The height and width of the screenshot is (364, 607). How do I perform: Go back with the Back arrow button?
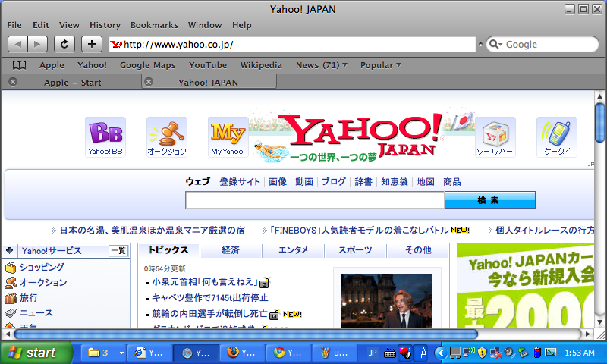pyautogui.click(x=17, y=44)
